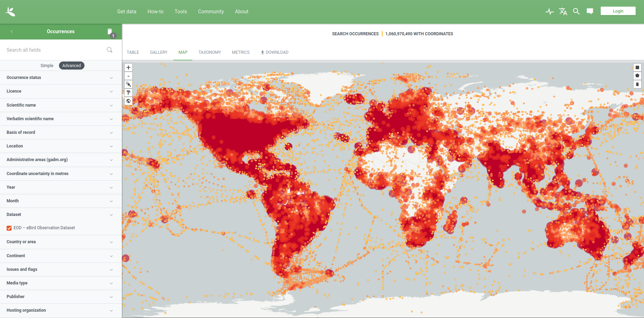Click the Download link
This screenshot has width=644, height=318.
[274, 52]
